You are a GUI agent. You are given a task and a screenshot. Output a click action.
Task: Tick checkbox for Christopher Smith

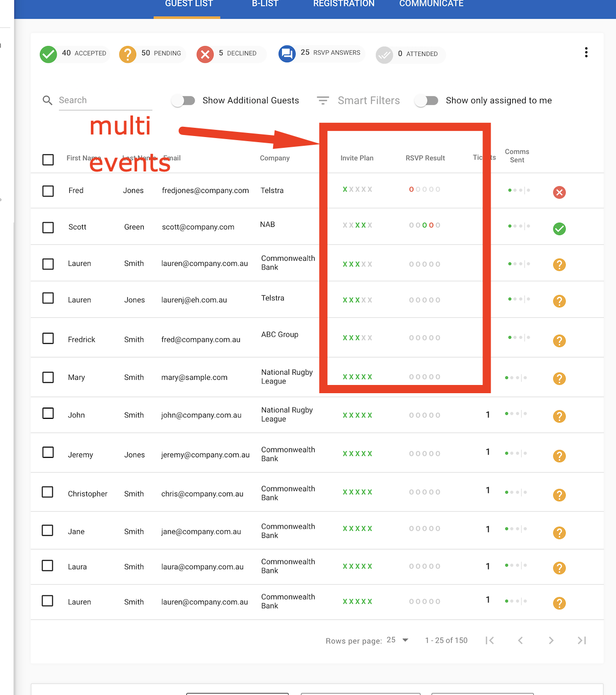48,492
